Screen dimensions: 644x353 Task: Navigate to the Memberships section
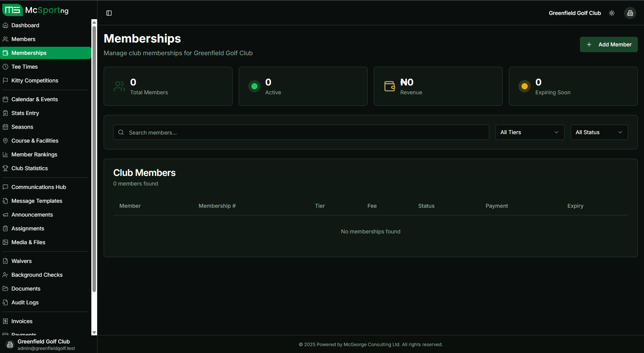pyautogui.click(x=28, y=53)
